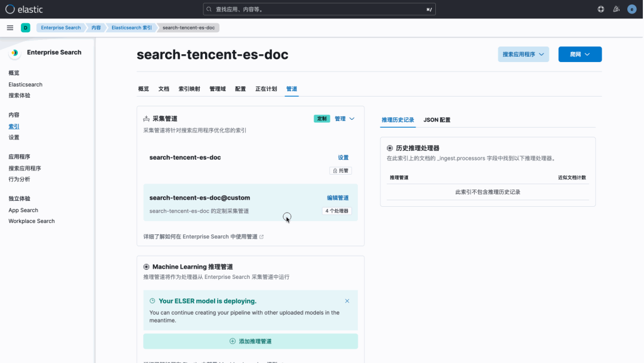Click the green D space avatar

(26, 27)
